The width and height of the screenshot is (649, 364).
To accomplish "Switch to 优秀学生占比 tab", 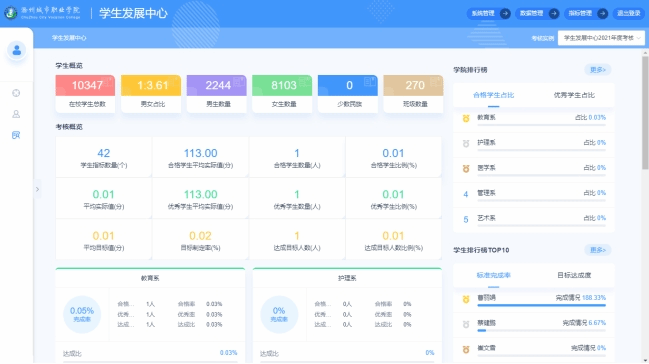I will click(574, 95).
